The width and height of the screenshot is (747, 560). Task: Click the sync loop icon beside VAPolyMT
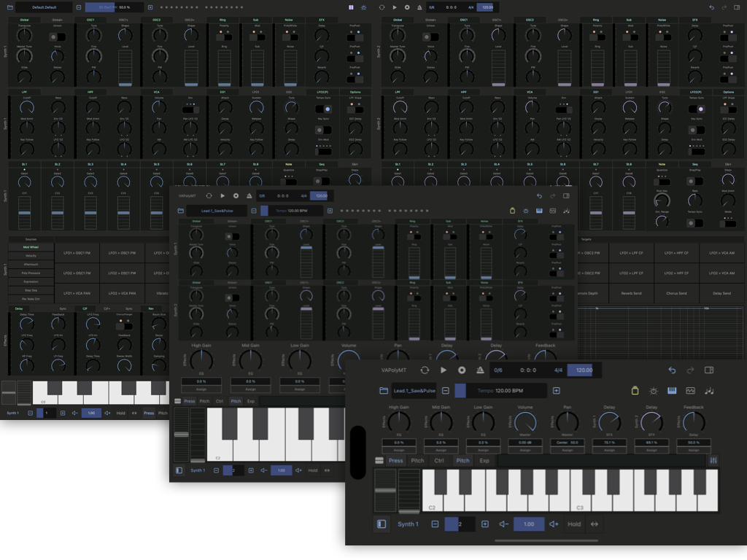[425, 370]
